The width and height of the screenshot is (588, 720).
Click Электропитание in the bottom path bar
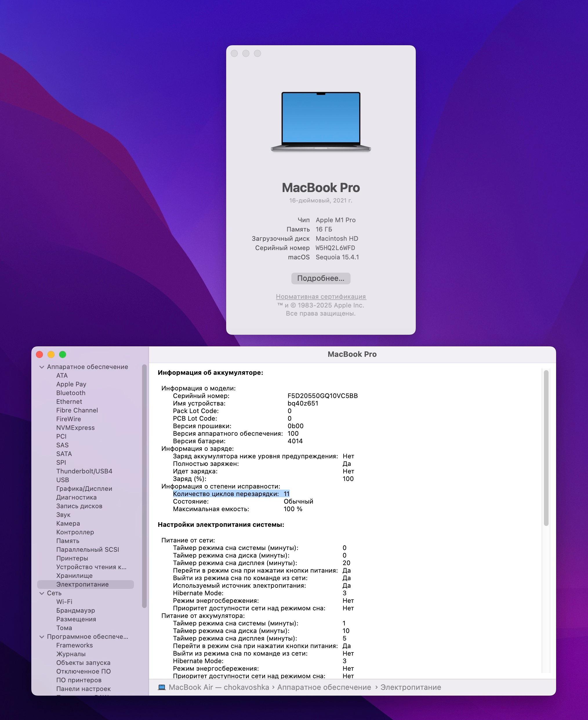pyautogui.click(x=411, y=688)
